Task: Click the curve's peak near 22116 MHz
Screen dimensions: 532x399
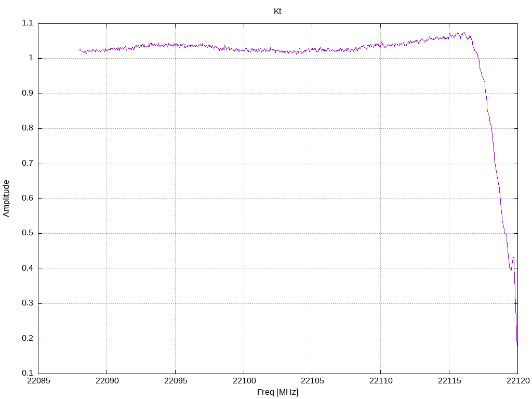Action: click(464, 33)
